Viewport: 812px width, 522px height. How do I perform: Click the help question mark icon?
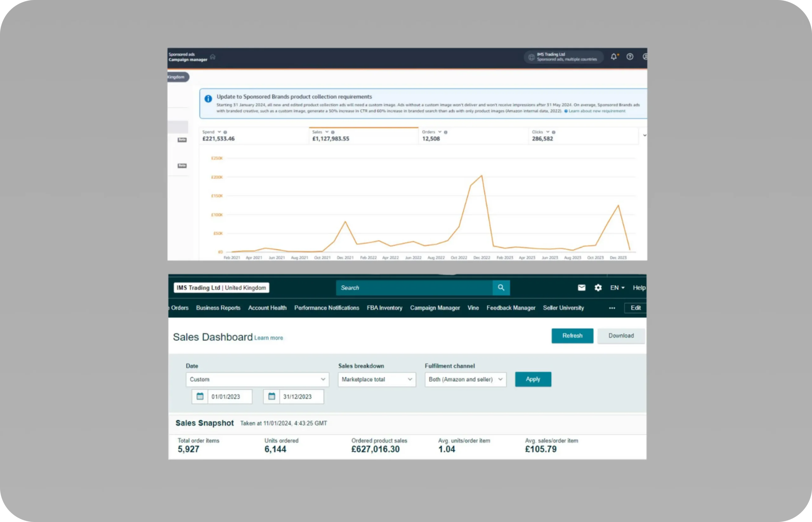tap(630, 57)
